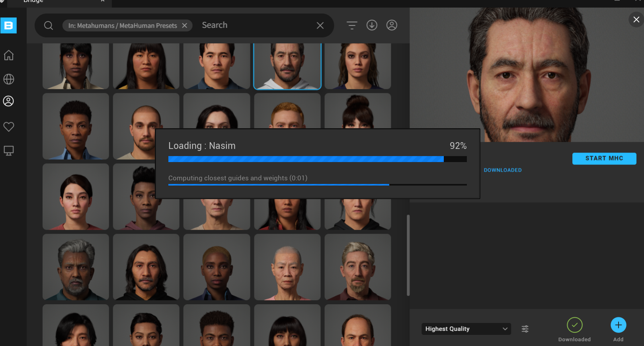
Task: Open the globe browse icon in sidebar
Action: [x=9, y=79]
